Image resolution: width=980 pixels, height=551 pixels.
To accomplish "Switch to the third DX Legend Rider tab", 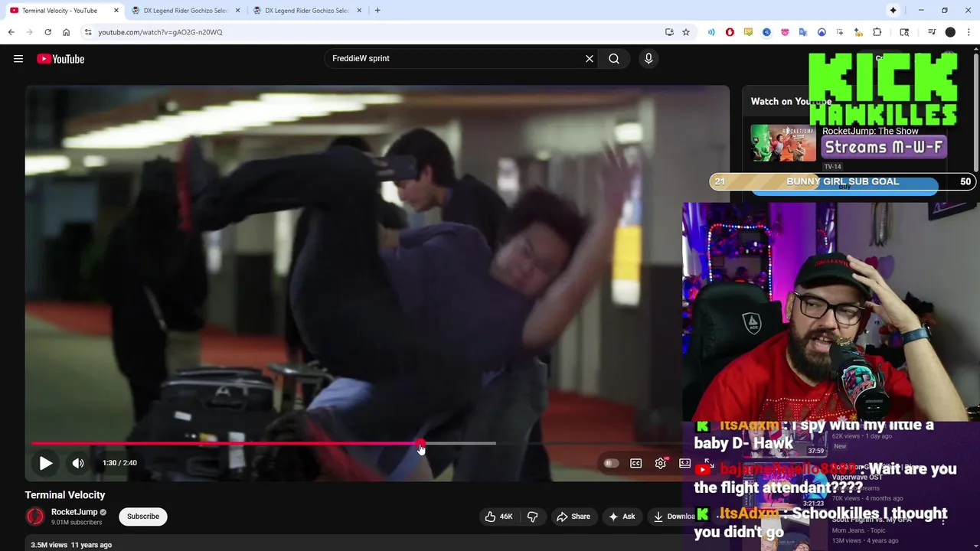I will [x=306, y=11].
